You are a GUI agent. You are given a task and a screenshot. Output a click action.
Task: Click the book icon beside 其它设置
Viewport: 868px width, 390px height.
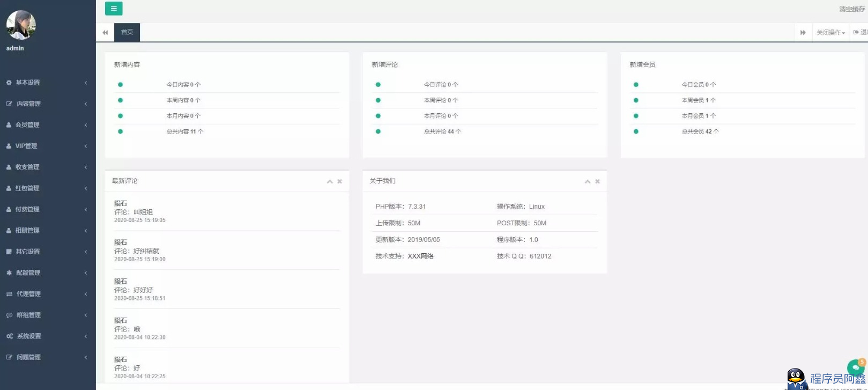coord(9,252)
